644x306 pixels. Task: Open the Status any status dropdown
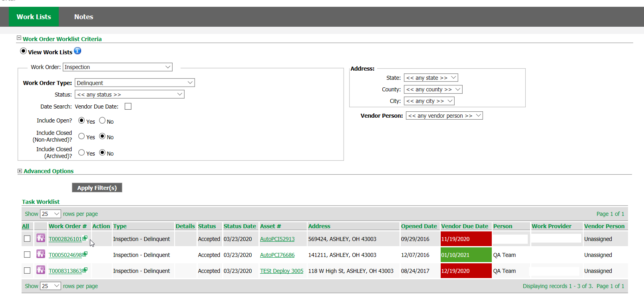pos(129,94)
